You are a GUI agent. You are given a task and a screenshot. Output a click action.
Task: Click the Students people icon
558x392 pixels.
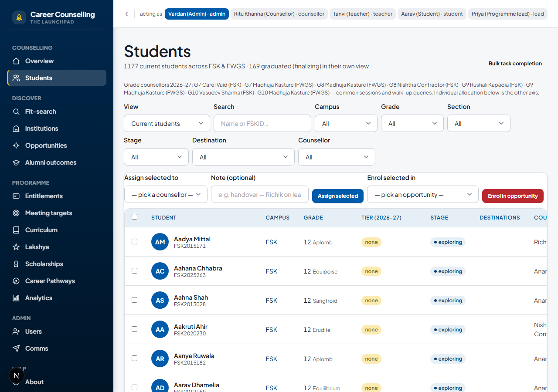tap(16, 78)
